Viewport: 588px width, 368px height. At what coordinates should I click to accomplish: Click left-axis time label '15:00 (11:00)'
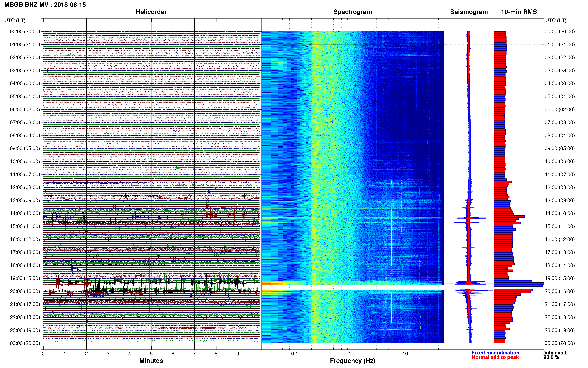tap(25, 226)
